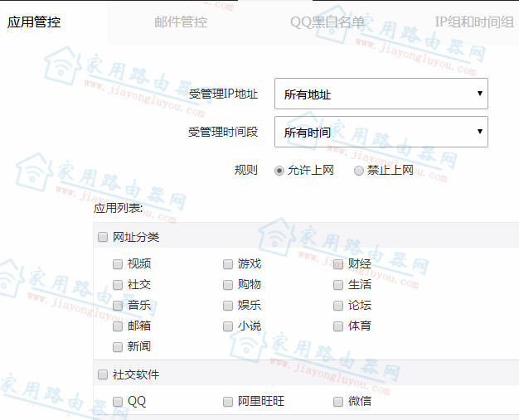
Task: Check the 阿里旺旺 checkbox
Action: pos(228,402)
